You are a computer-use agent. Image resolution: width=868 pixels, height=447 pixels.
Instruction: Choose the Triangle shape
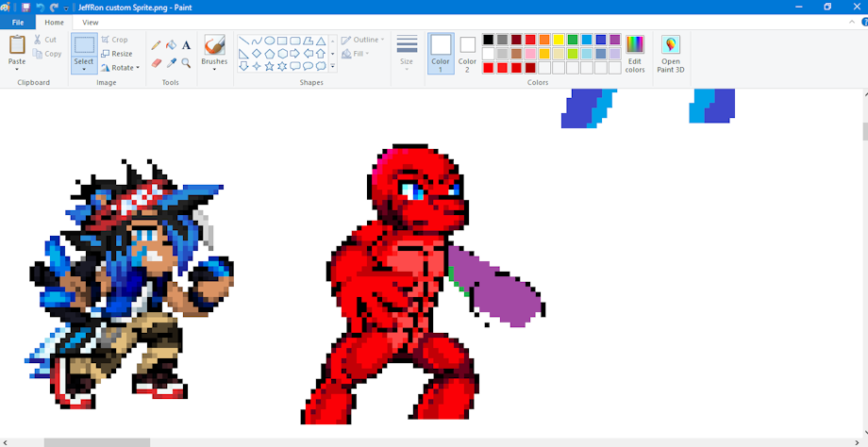click(x=321, y=41)
